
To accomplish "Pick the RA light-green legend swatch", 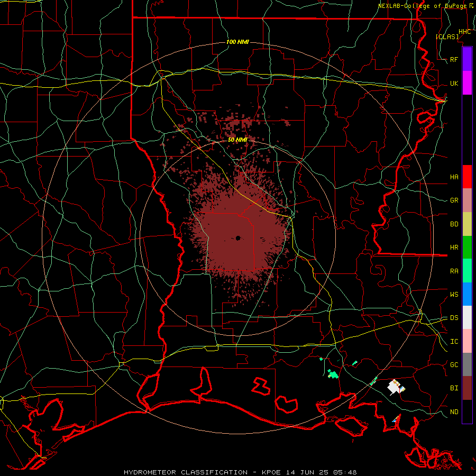I will coord(467,271).
